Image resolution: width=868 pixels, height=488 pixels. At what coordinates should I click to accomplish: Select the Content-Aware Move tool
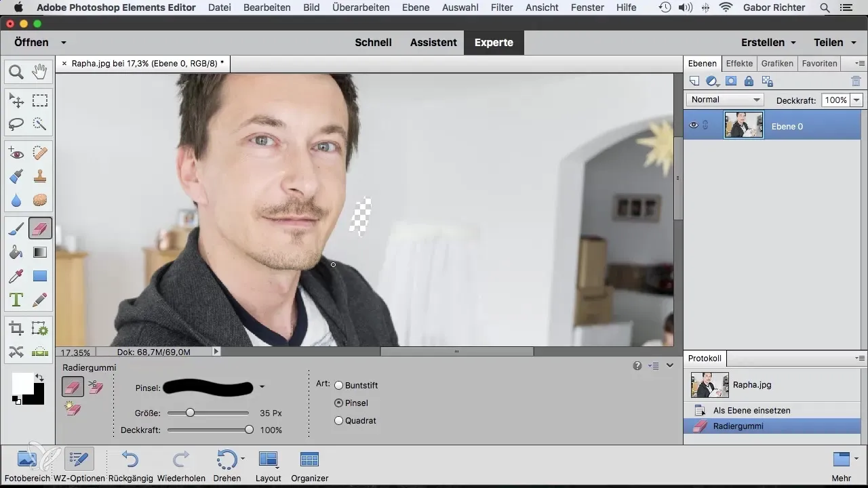(16, 352)
